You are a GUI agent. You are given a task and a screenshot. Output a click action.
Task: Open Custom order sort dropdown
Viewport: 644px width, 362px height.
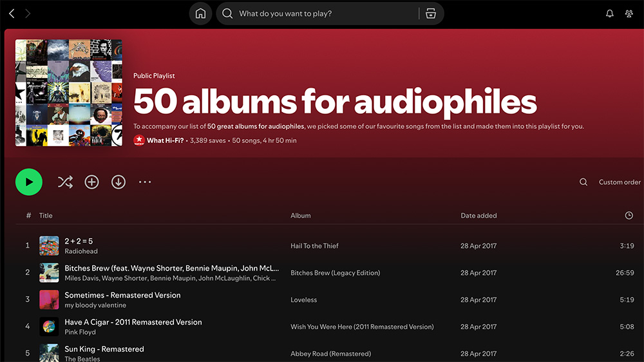(620, 182)
